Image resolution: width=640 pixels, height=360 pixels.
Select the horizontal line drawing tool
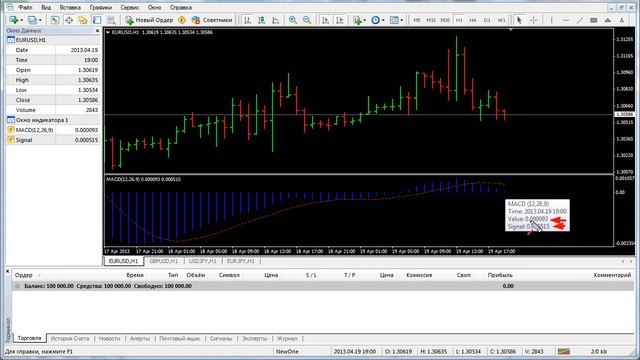566,20
